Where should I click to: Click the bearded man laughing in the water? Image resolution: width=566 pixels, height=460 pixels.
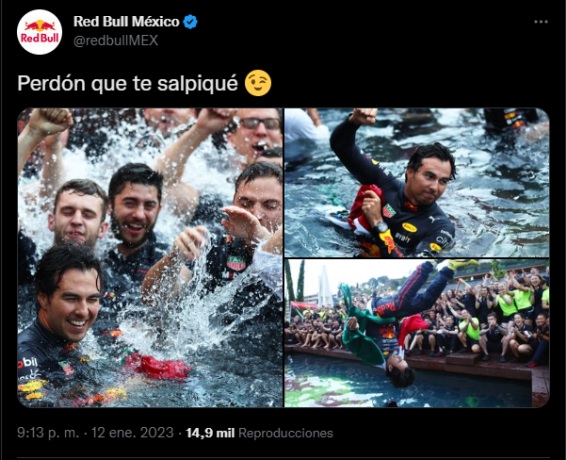tap(135, 209)
